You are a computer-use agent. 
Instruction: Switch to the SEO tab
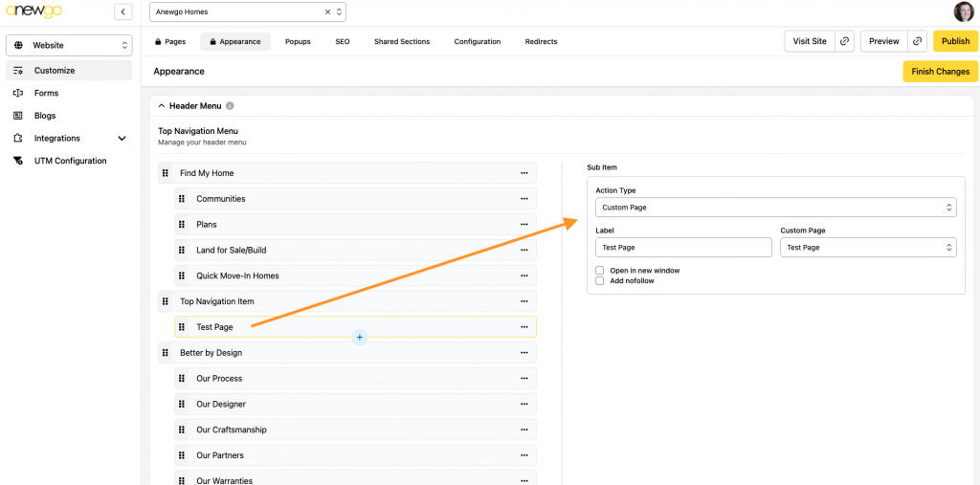point(342,42)
